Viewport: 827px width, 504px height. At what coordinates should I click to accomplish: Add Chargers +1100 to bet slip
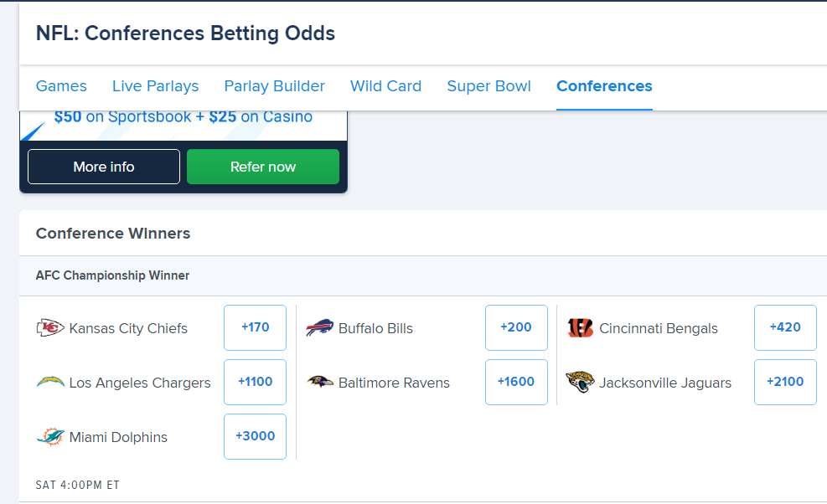(256, 382)
